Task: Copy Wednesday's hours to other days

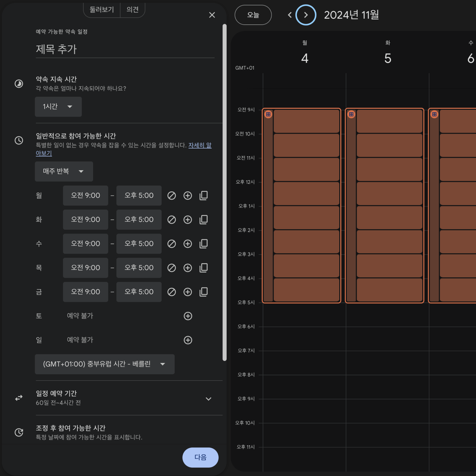Action: pyautogui.click(x=203, y=244)
